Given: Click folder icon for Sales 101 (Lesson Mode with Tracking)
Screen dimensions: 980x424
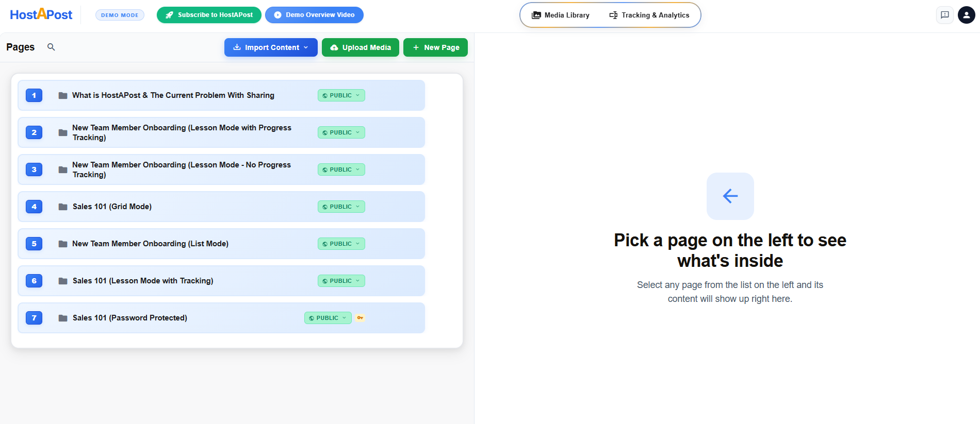Looking at the screenshot, I should (63, 281).
